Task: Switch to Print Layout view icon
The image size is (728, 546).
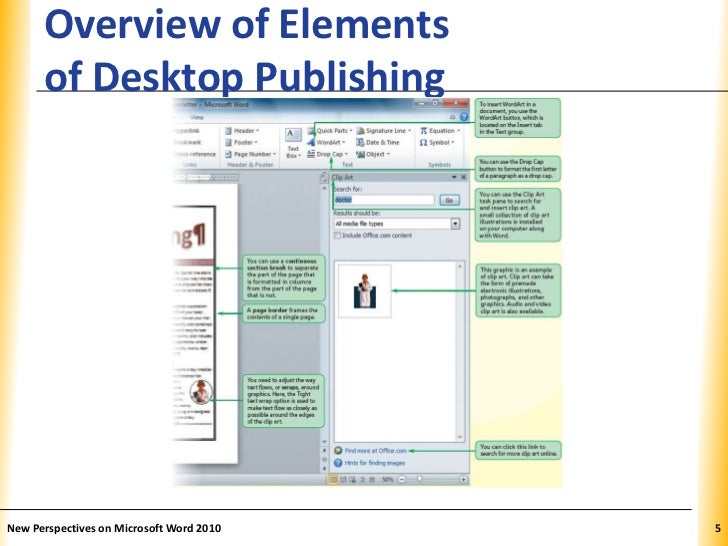Action: (333, 479)
